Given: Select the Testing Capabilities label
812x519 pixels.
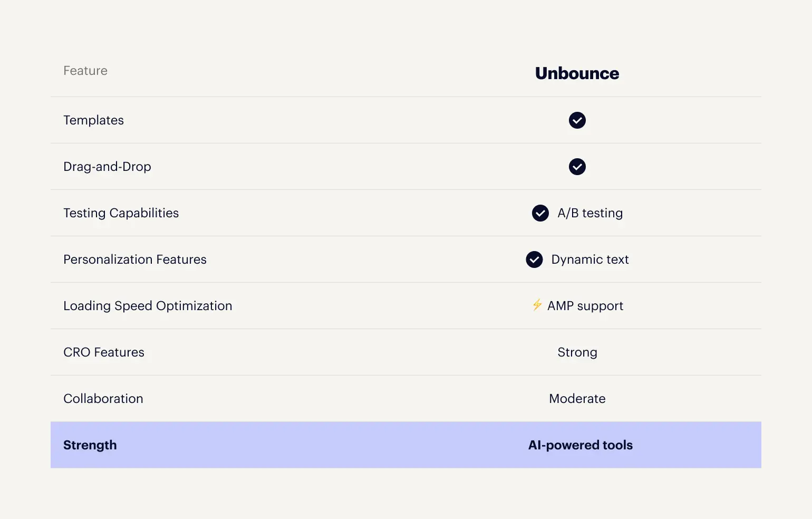Looking at the screenshot, I should pyautogui.click(x=121, y=213).
